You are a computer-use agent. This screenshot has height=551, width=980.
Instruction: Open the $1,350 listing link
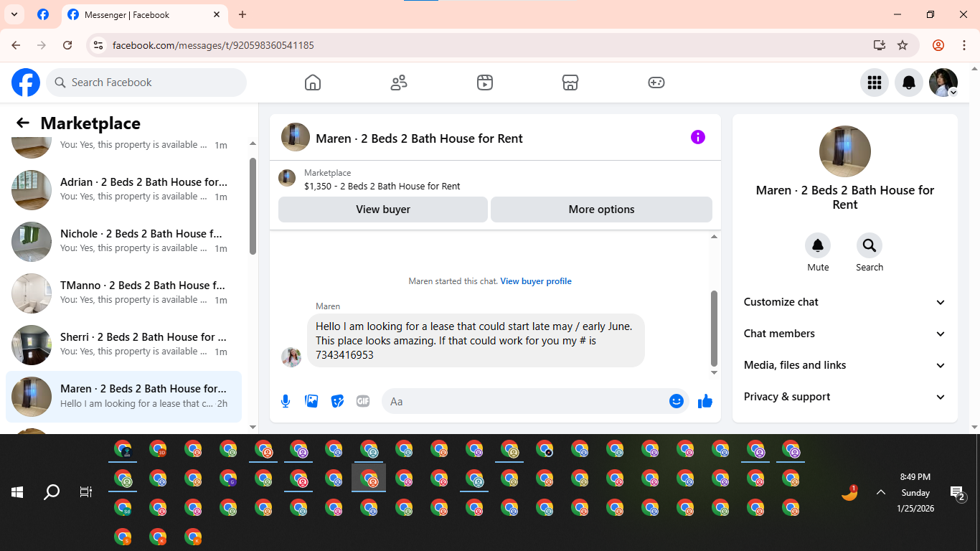tap(382, 187)
